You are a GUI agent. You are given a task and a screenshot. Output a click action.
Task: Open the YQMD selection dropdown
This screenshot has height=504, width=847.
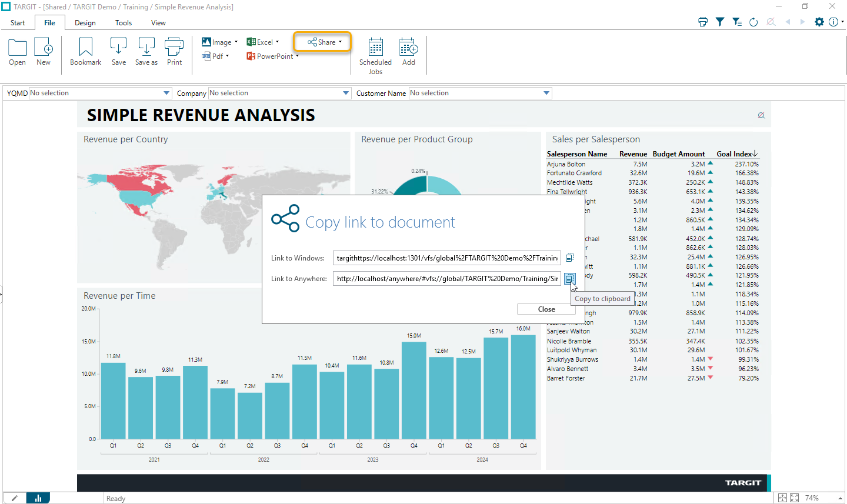pyautogui.click(x=167, y=93)
